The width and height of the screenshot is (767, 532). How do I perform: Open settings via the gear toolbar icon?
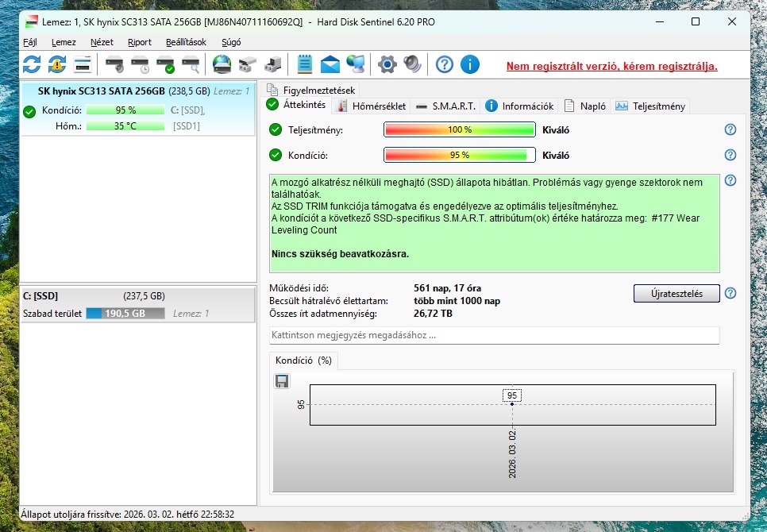click(x=387, y=64)
